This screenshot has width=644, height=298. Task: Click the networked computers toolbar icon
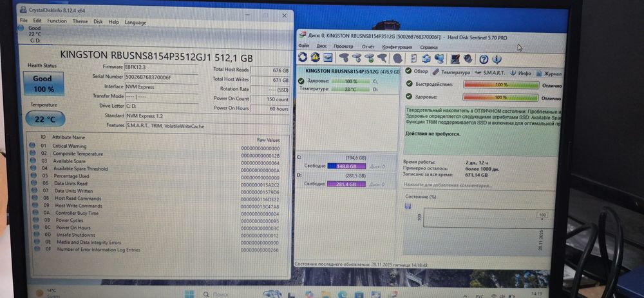[x=439, y=59]
